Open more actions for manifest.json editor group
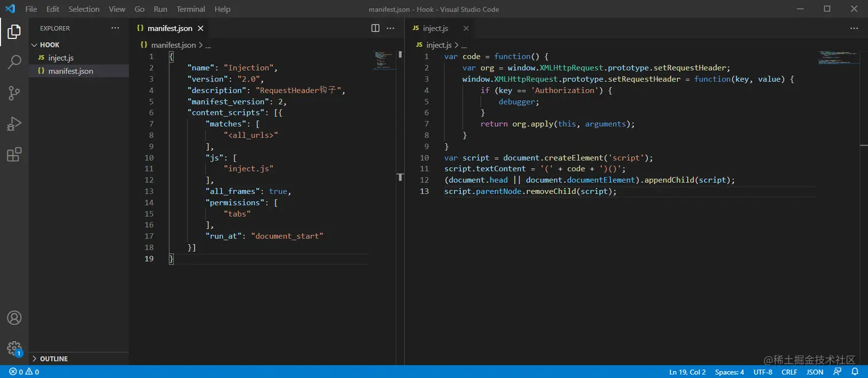The image size is (868, 378). (x=390, y=28)
